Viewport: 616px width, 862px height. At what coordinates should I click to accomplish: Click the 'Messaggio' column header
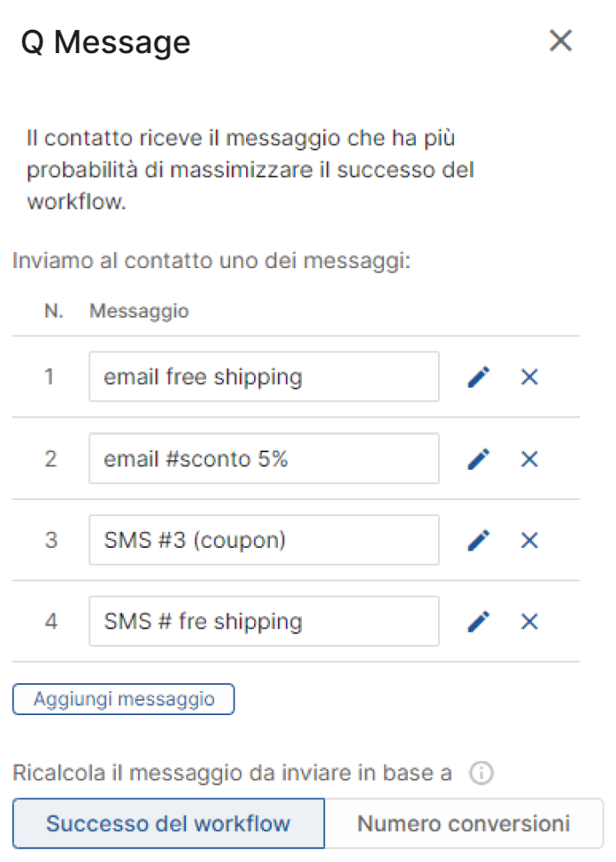click(x=139, y=312)
